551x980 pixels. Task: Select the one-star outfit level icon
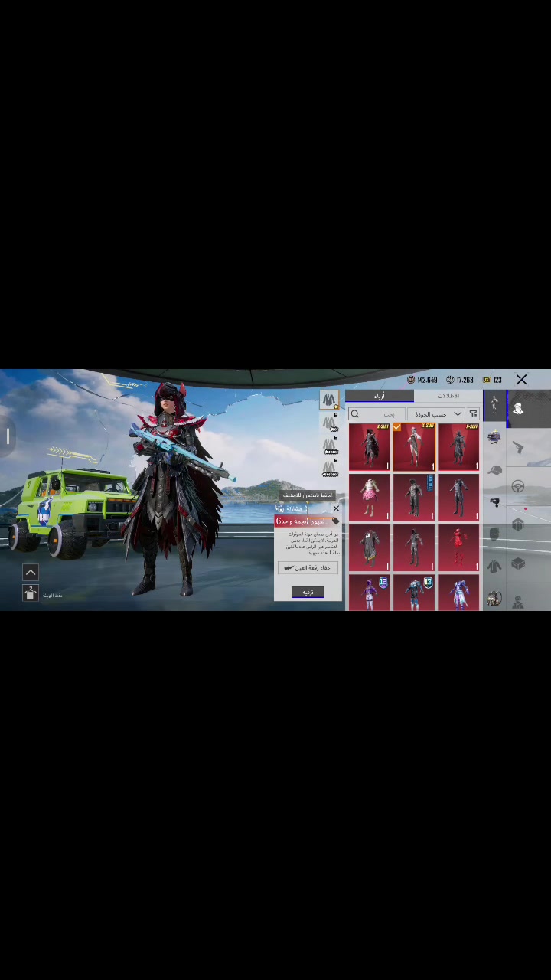329,400
